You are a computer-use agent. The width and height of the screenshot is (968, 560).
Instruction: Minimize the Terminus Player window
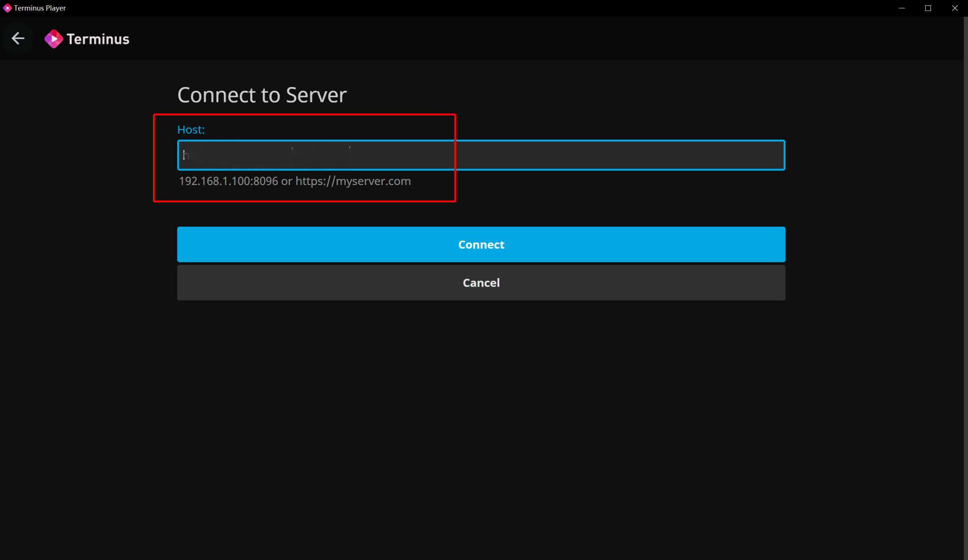(x=902, y=8)
